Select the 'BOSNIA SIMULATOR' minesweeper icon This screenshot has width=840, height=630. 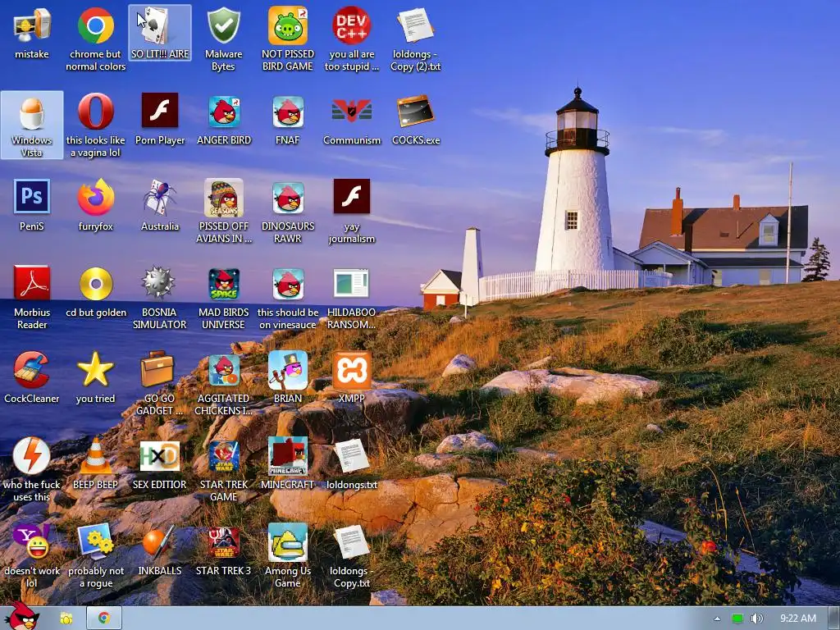point(160,298)
